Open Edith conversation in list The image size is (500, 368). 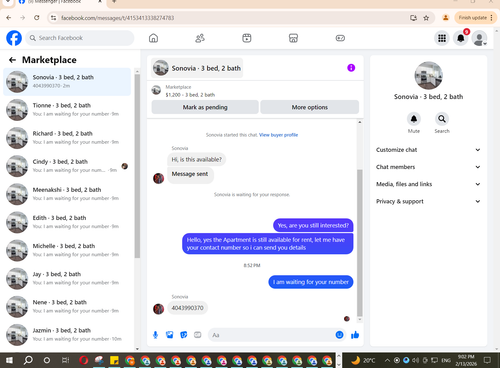pyautogui.click(x=67, y=222)
